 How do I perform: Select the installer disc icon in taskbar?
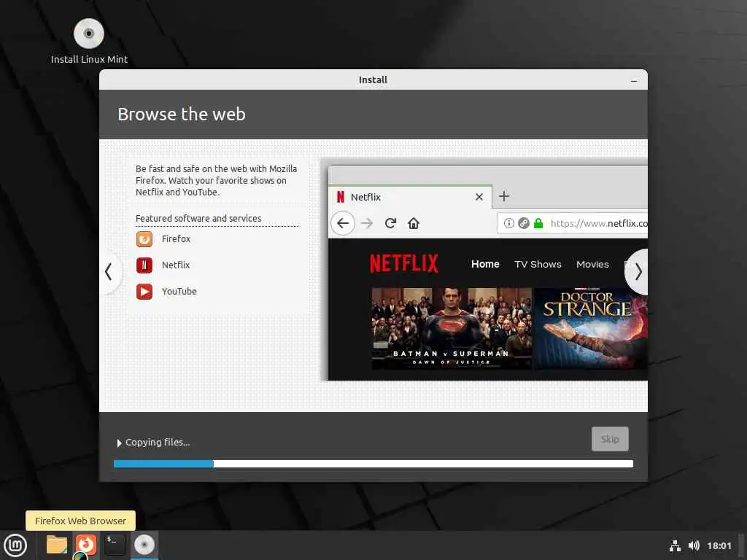[x=144, y=545]
